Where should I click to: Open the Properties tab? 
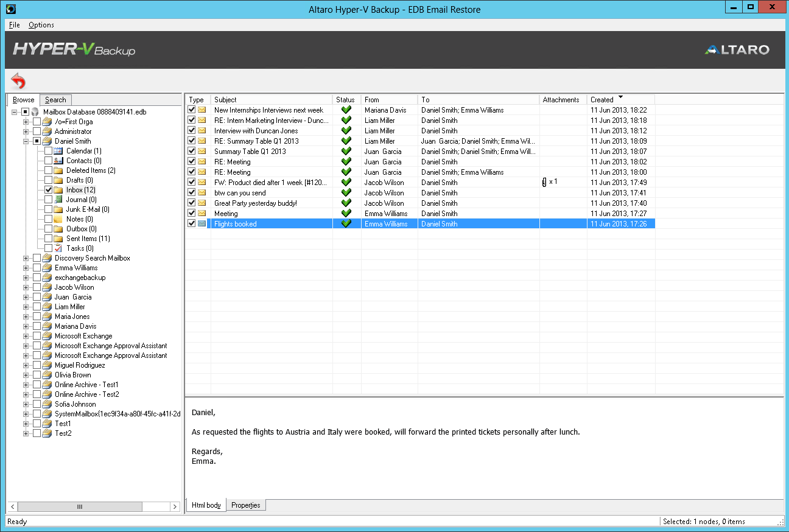tap(246, 505)
